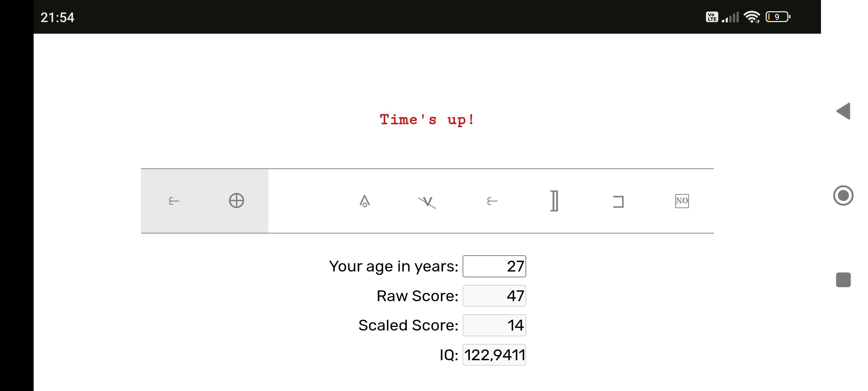Open recent apps with the square button

[843, 280]
